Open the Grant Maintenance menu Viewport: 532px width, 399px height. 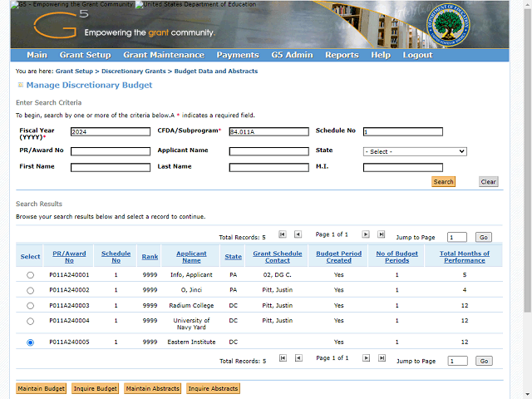point(163,55)
